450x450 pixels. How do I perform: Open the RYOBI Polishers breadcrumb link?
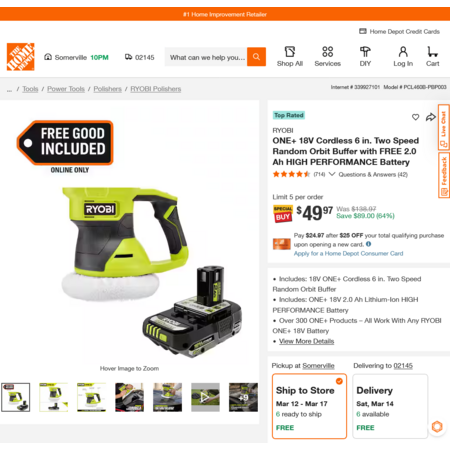pos(156,89)
